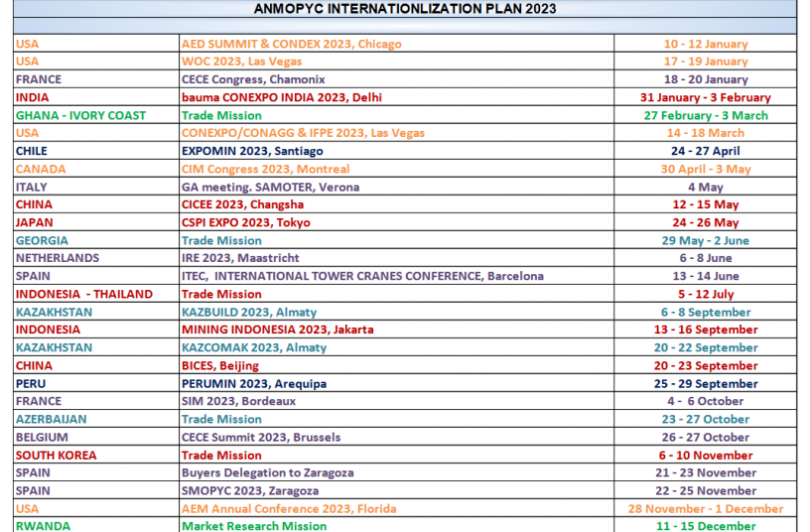Select 'CSPI EXPO 2023, Tokyo' cell
810x532 pixels.
(x=397, y=222)
